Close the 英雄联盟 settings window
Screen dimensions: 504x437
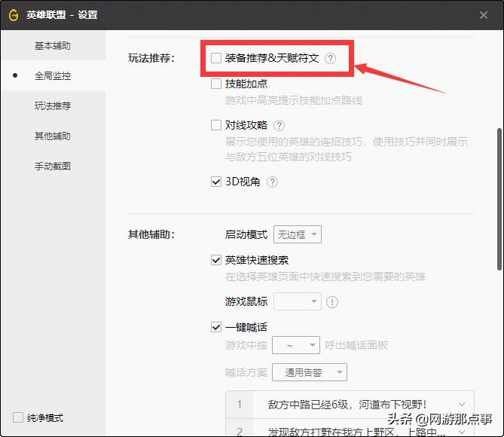pyautogui.click(x=483, y=15)
